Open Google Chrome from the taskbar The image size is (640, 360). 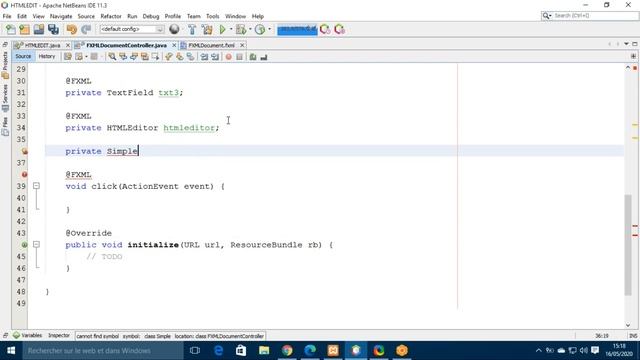point(287,351)
